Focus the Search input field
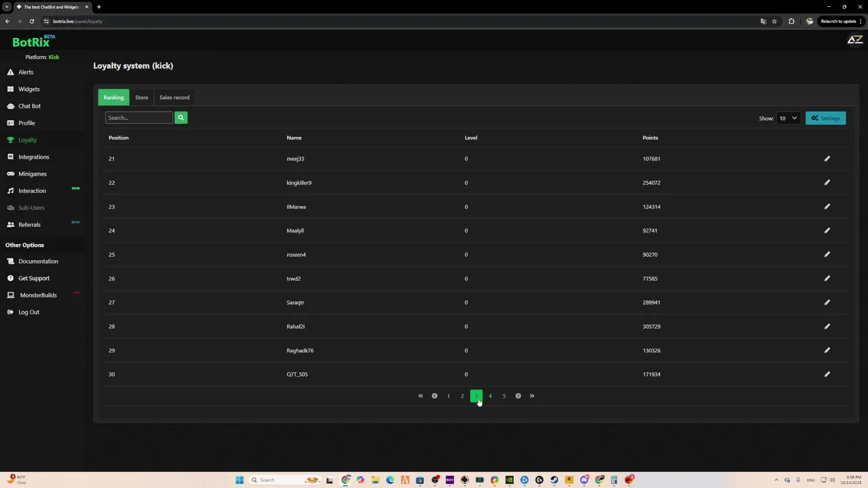Image resolution: width=868 pixels, height=488 pixels. [139, 118]
